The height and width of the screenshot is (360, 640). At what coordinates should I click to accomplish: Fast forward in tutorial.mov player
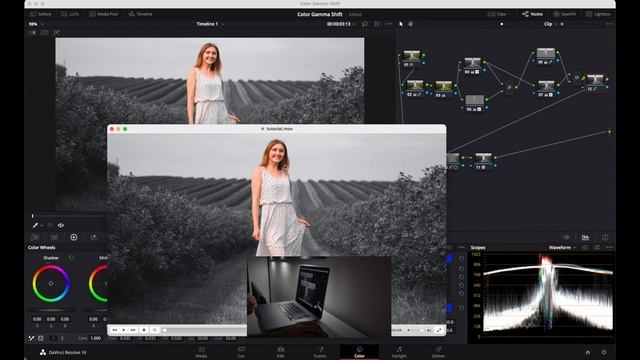point(133,330)
